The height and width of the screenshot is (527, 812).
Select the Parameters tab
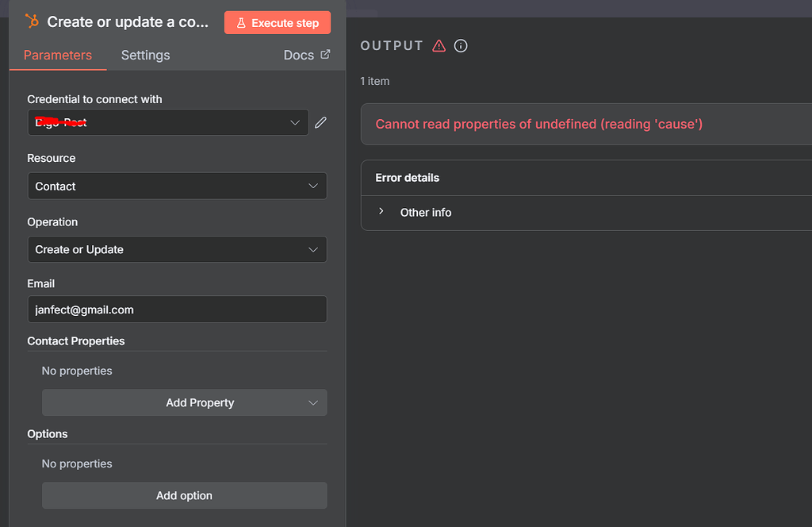coord(57,55)
